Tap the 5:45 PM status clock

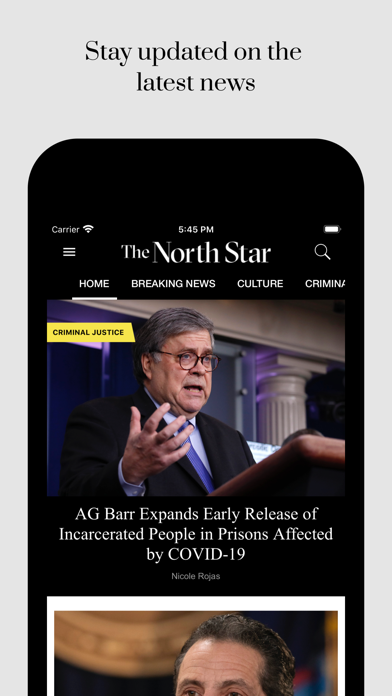tap(196, 229)
